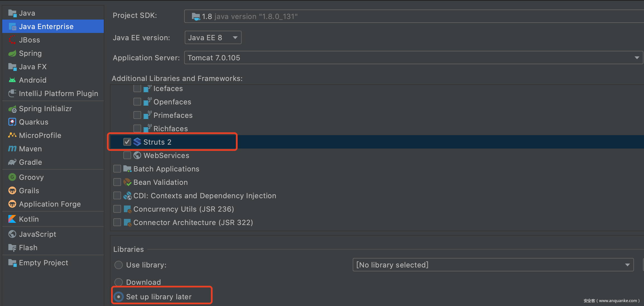The image size is (644, 306).
Task: Click the Gradle elephant icon
Action: coord(12,162)
